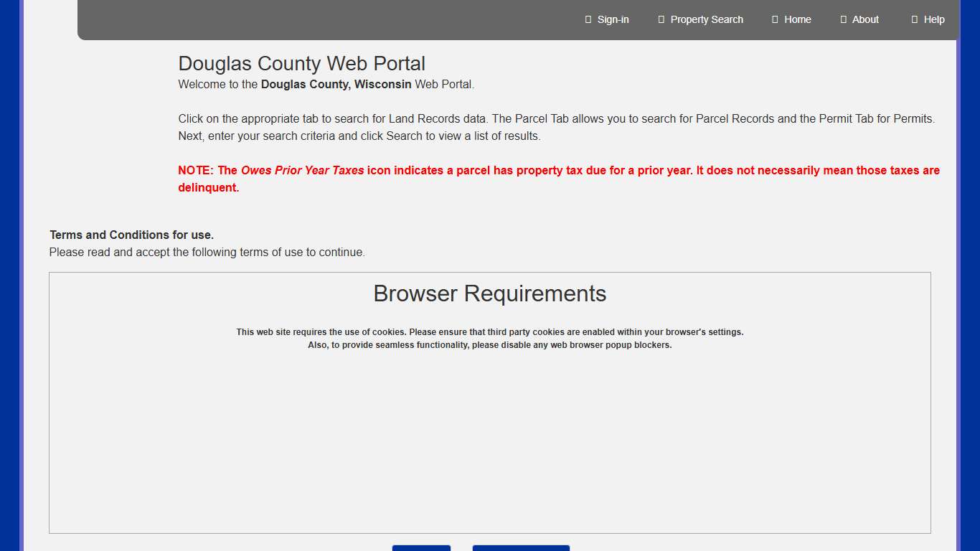Screen dimensions: 980x551
Task: Click the Terms and Conditions for use heading
Action: coord(131,235)
